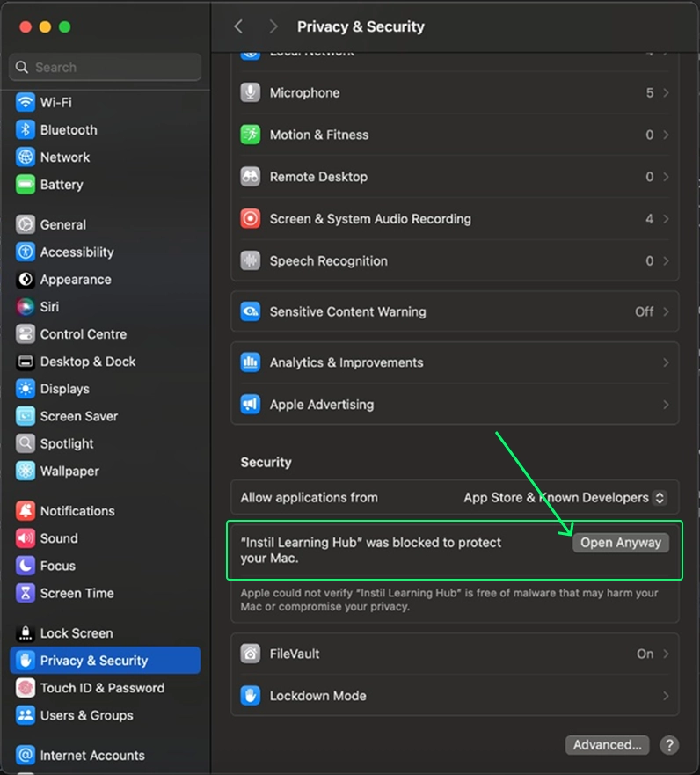This screenshot has width=700, height=775.
Task: Click the Sound speaker icon
Action: click(26, 538)
